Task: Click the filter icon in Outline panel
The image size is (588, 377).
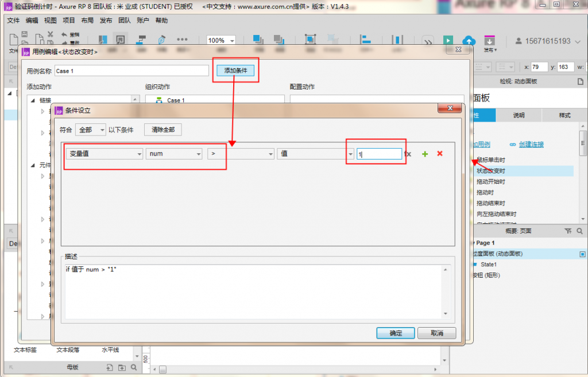Action: (x=568, y=231)
